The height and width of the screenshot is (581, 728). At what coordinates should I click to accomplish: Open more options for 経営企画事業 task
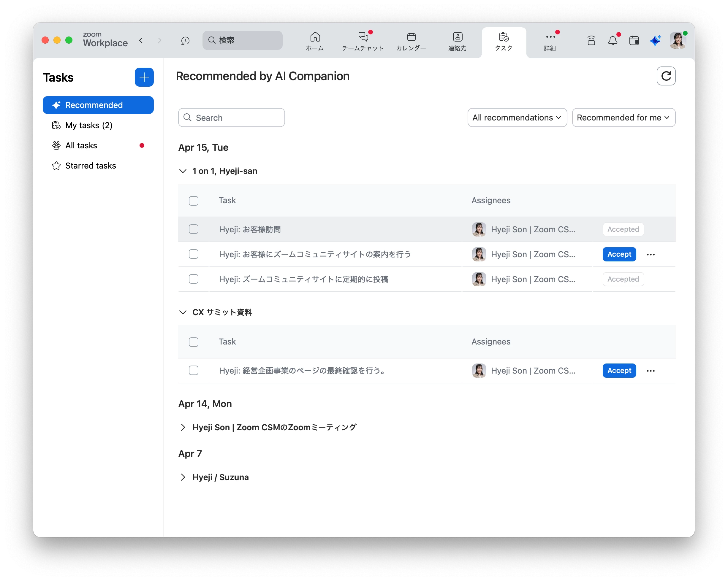point(650,371)
